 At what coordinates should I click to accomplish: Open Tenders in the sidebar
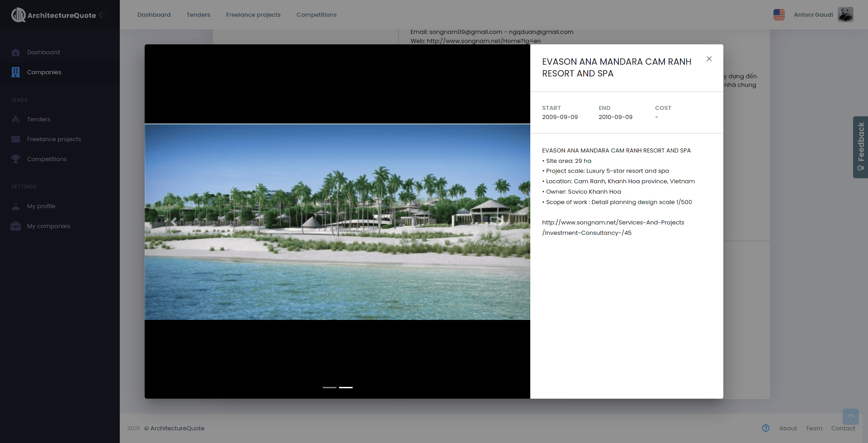38,119
